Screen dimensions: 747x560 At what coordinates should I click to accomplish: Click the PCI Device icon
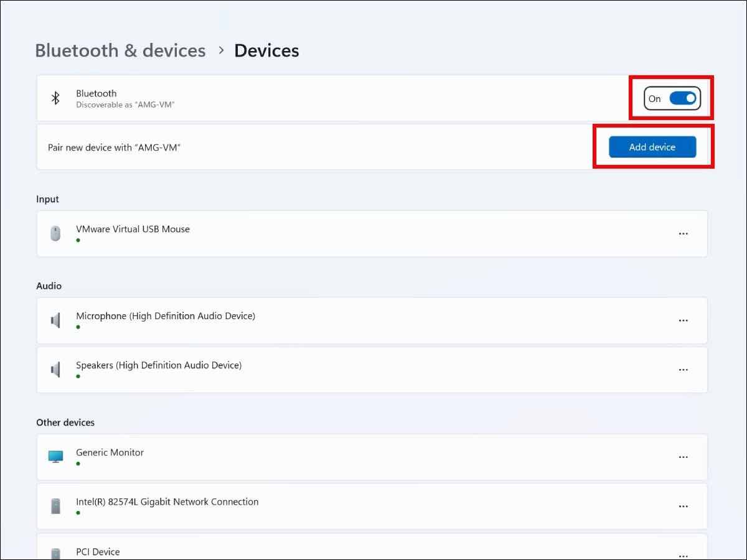point(55,553)
